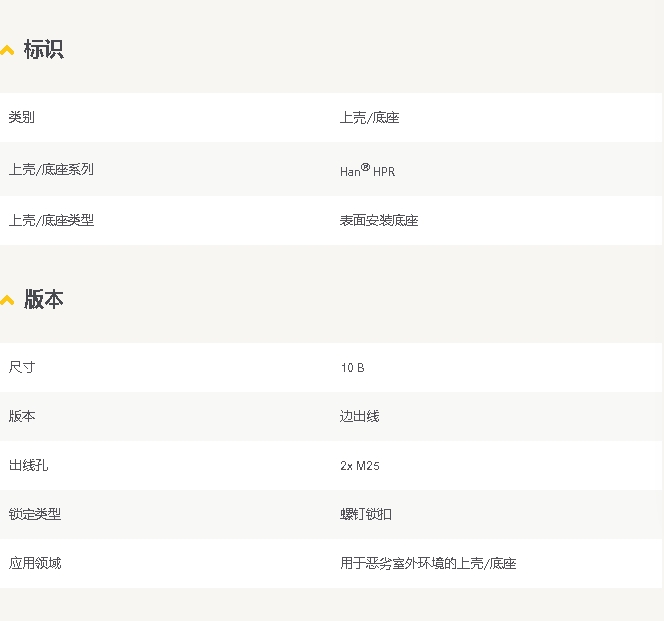Click the 上壳/底座 value in 类别 row

(369, 118)
